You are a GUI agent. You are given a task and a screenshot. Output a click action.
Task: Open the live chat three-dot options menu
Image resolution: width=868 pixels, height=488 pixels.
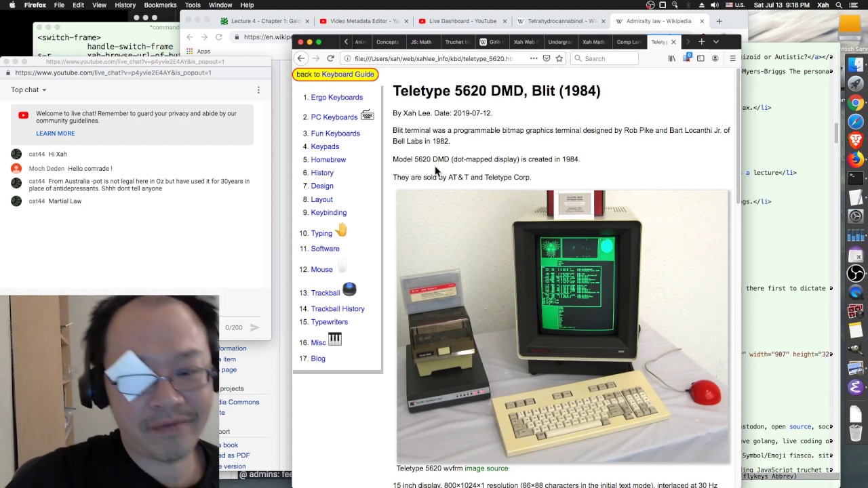coord(258,89)
